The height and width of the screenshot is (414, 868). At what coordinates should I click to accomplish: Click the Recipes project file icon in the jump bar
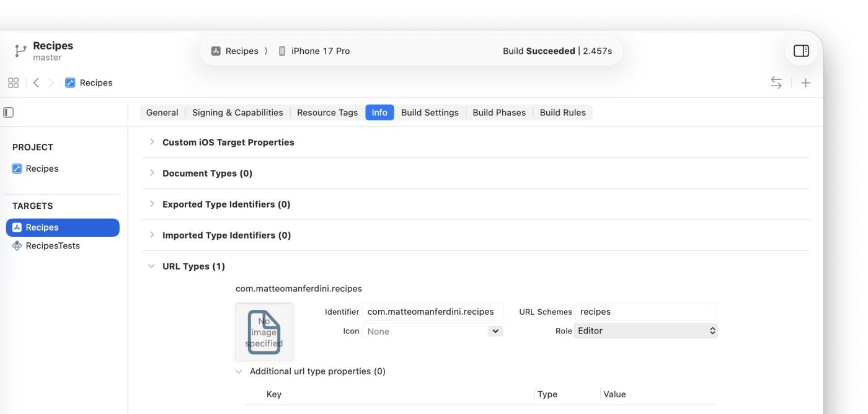tap(70, 82)
